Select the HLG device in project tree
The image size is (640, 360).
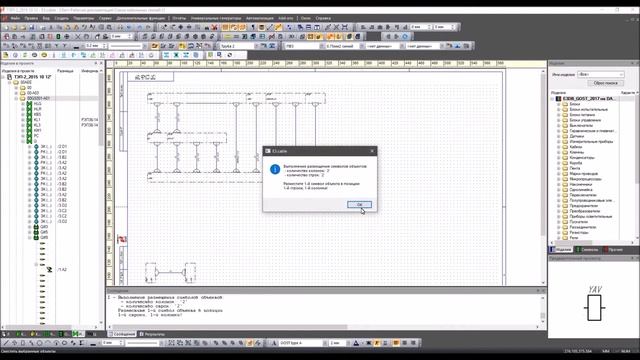pyautogui.click(x=38, y=104)
